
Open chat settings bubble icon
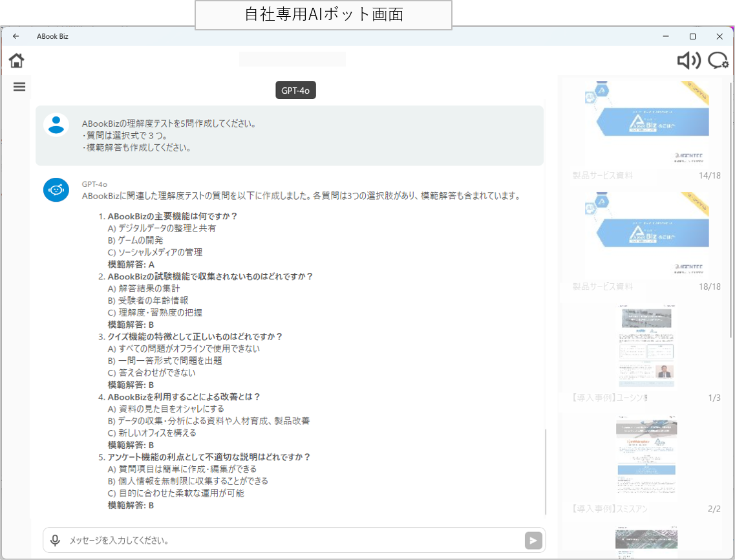718,61
